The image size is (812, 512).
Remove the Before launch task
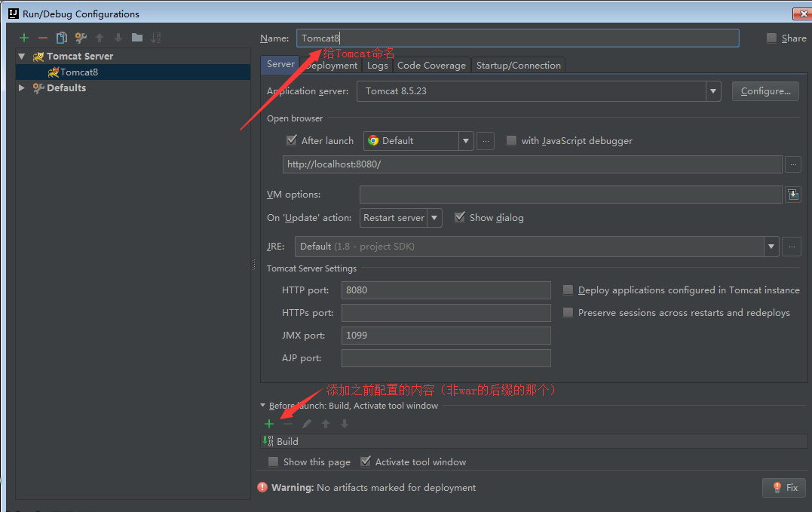pos(288,424)
